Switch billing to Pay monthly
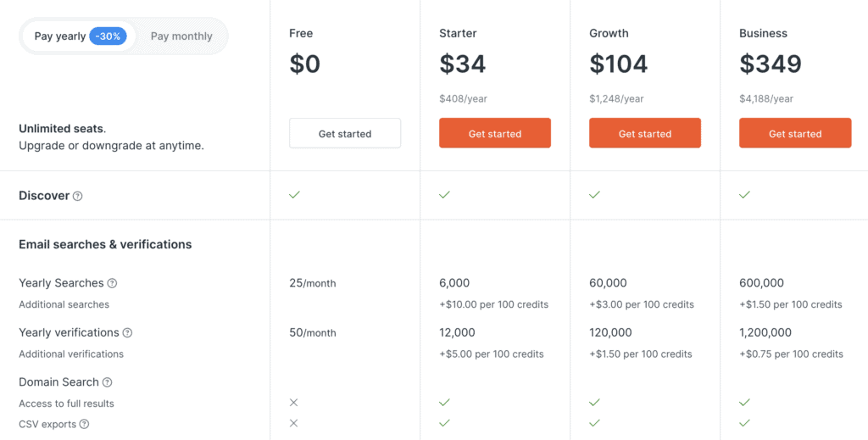 coord(181,36)
